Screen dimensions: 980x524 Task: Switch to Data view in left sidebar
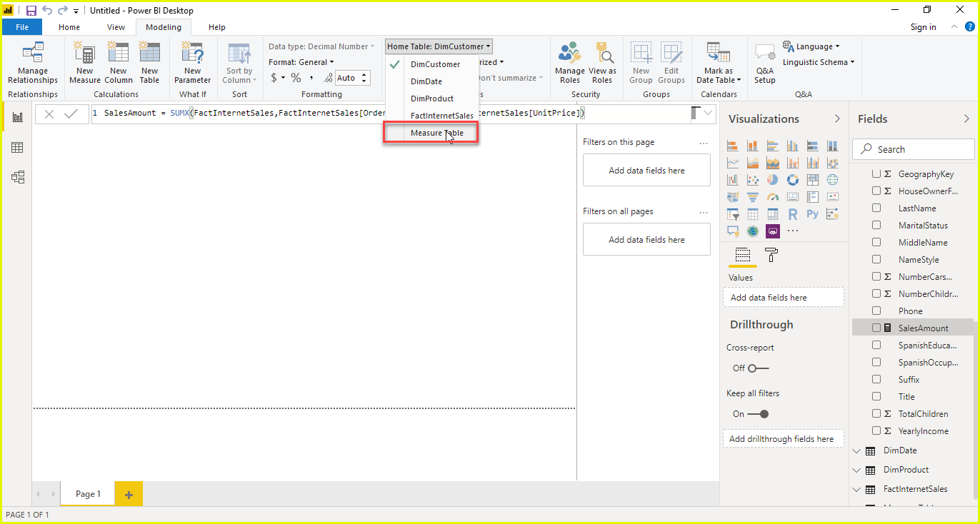[17, 147]
